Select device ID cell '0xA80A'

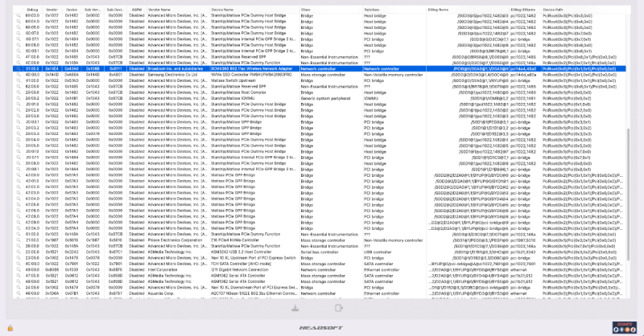click(x=72, y=75)
